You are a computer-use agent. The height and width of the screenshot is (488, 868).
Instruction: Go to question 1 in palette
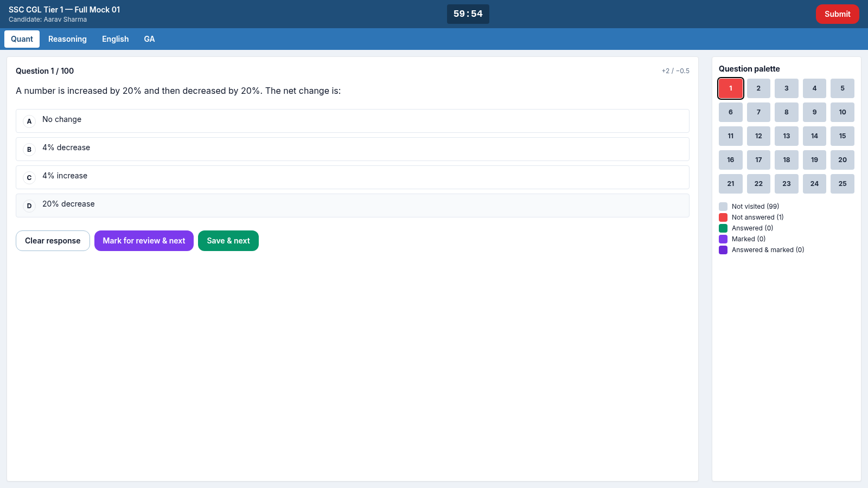point(731,88)
